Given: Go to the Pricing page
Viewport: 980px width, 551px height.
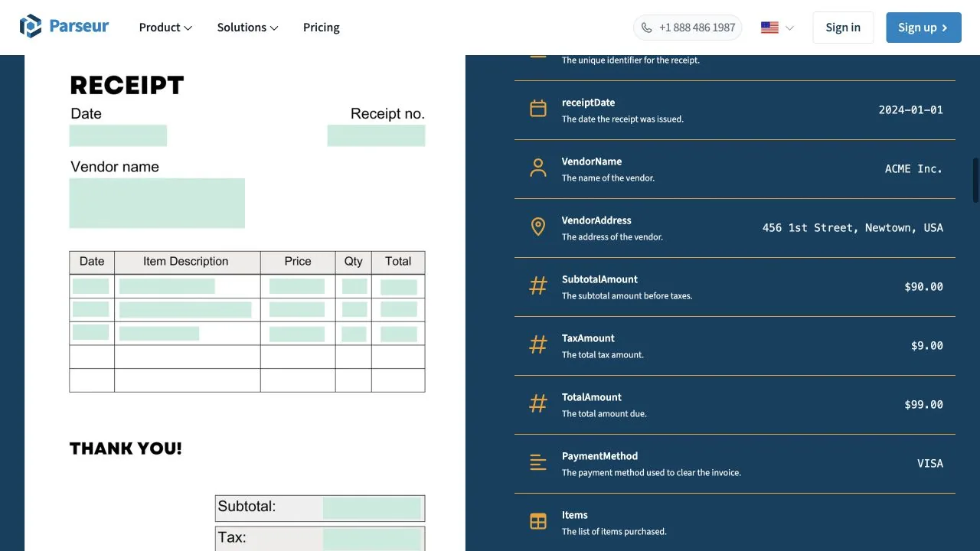Looking at the screenshot, I should click(x=322, y=28).
